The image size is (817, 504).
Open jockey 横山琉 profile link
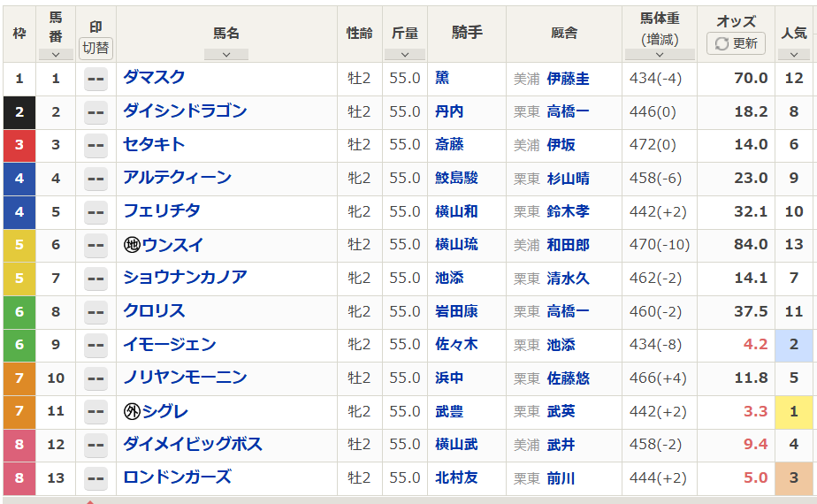click(456, 244)
